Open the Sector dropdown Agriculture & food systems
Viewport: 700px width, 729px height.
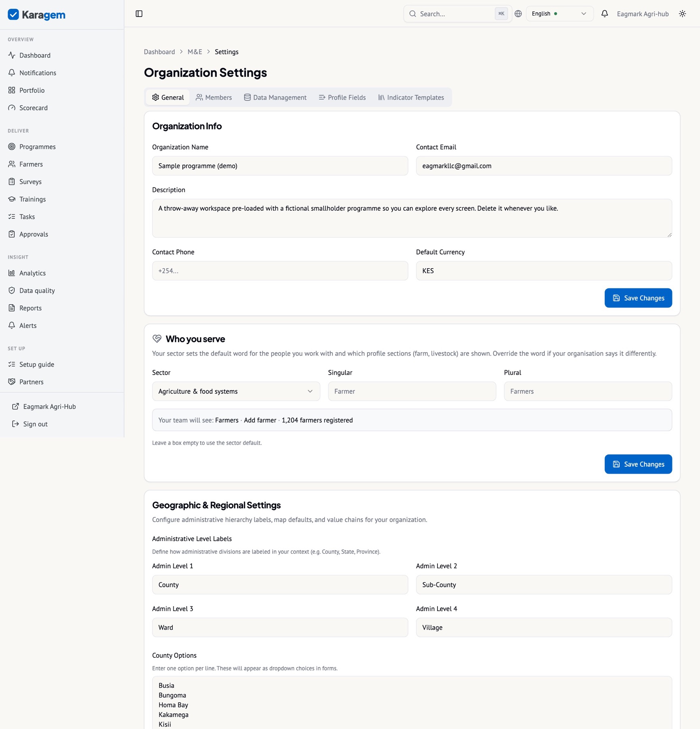coord(236,391)
